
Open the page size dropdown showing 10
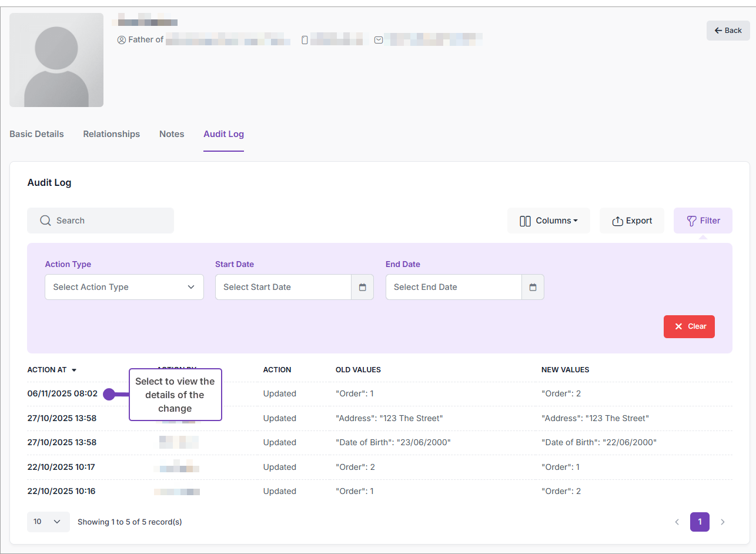(48, 522)
